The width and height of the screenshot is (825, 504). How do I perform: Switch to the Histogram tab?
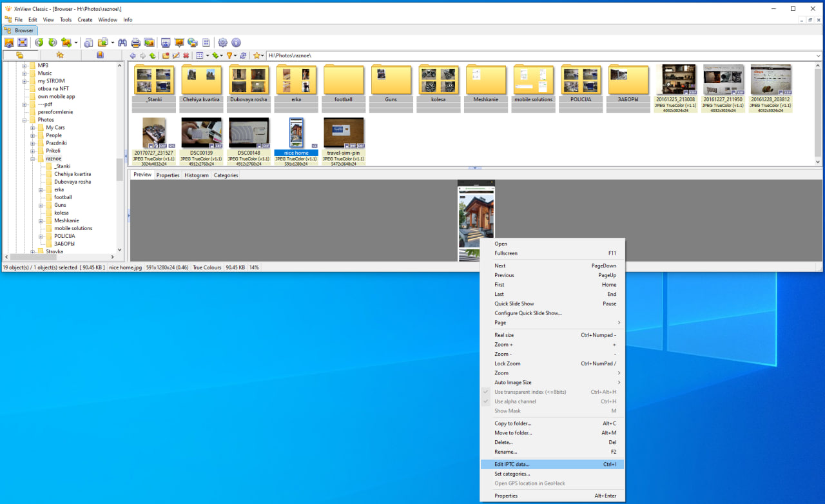pyautogui.click(x=197, y=175)
